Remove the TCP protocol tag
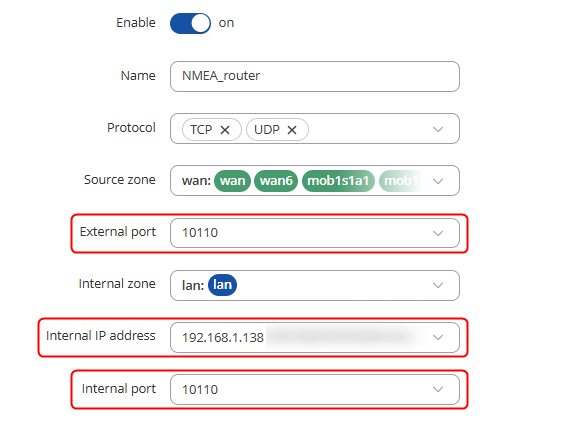 click(225, 130)
